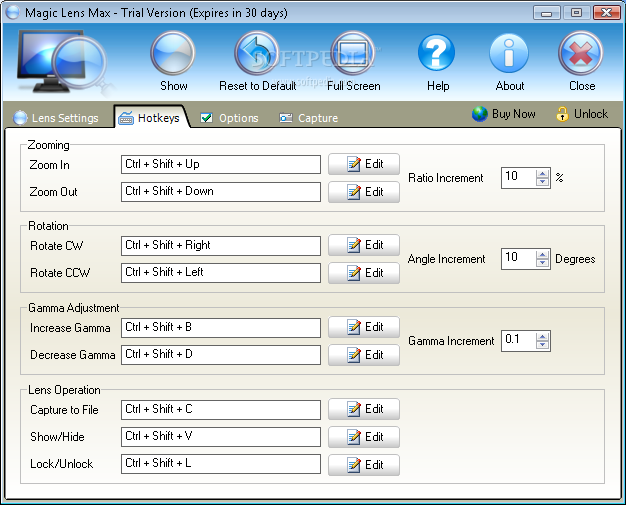Edit the Lock/Unlock hotkey
Viewport: 626px width, 505px height.
click(364, 465)
